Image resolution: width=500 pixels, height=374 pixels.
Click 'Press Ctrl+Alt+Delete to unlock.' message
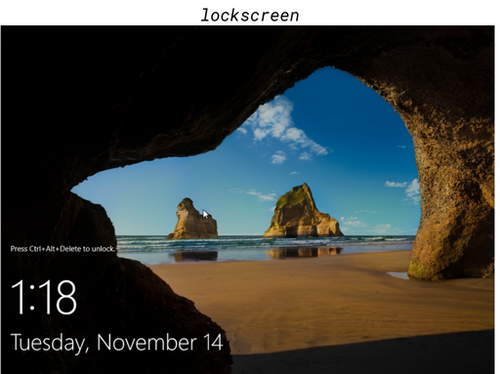click(63, 249)
